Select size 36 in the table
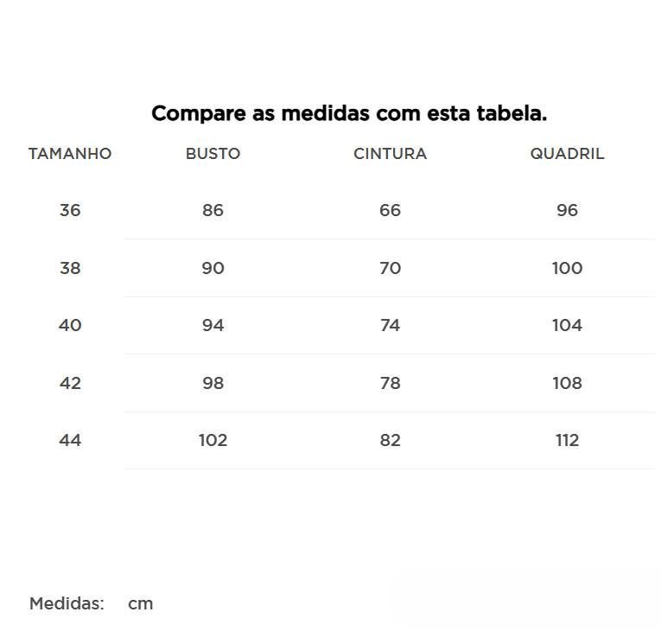 (70, 210)
